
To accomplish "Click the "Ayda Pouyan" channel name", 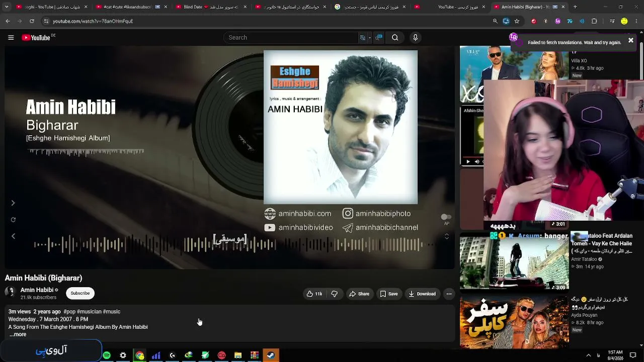I will pyautogui.click(x=584, y=315).
